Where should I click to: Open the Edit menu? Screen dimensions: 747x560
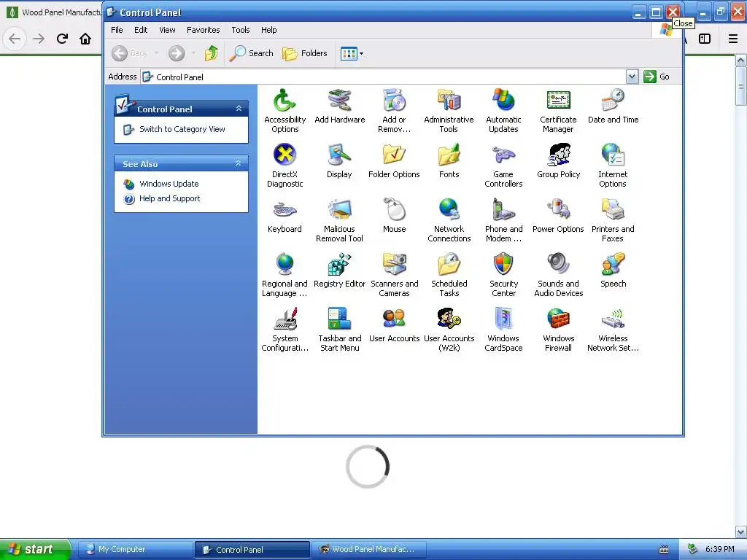[x=141, y=30]
